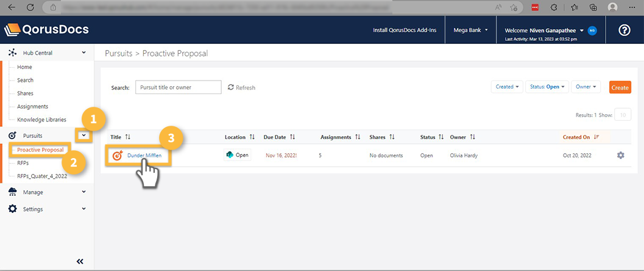Click the orange Create button
The width and height of the screenshot is (644, 271).
(620, 87)
